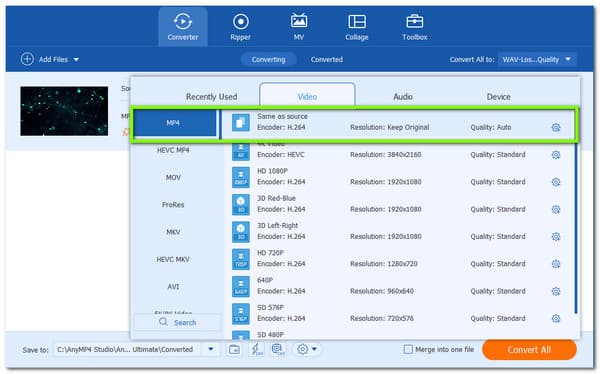Click the 640P preset icon
Viewport: 600px width, 374px height.
(x=241, y=286)
